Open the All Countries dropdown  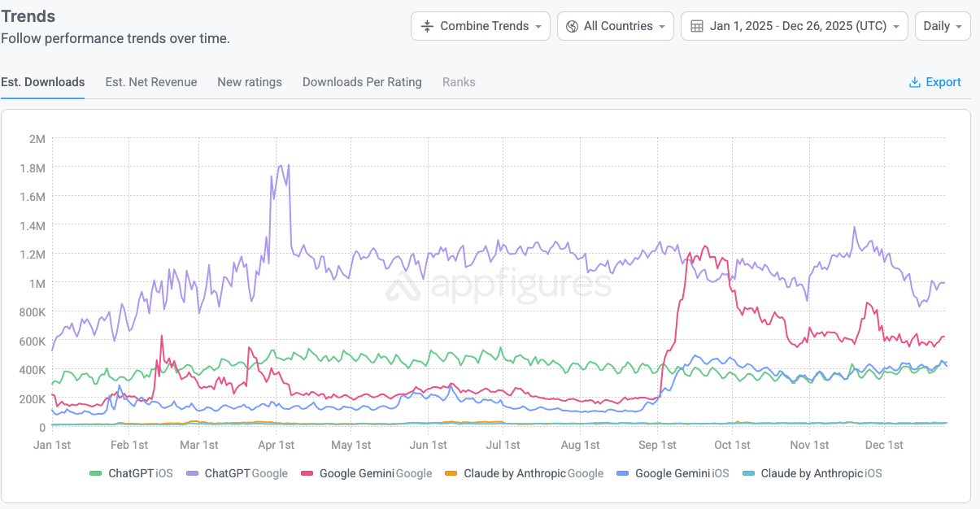click(616, 26)
